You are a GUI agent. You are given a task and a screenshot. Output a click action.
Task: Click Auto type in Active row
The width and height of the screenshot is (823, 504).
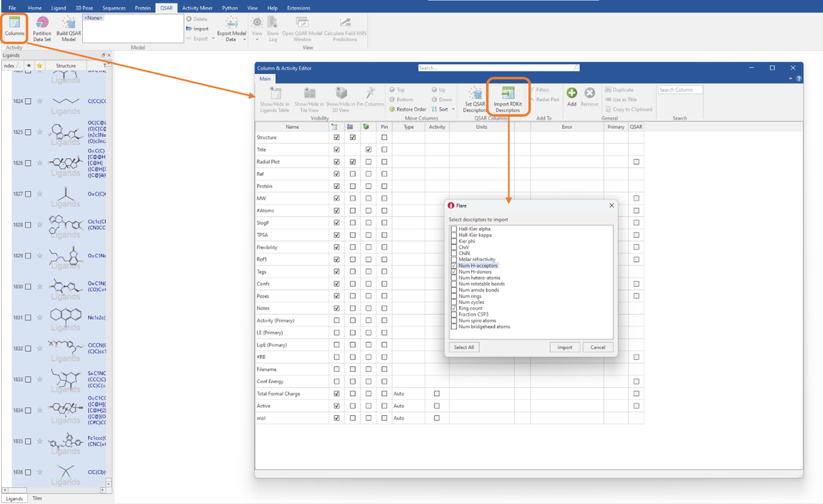[x=399, y=406]
